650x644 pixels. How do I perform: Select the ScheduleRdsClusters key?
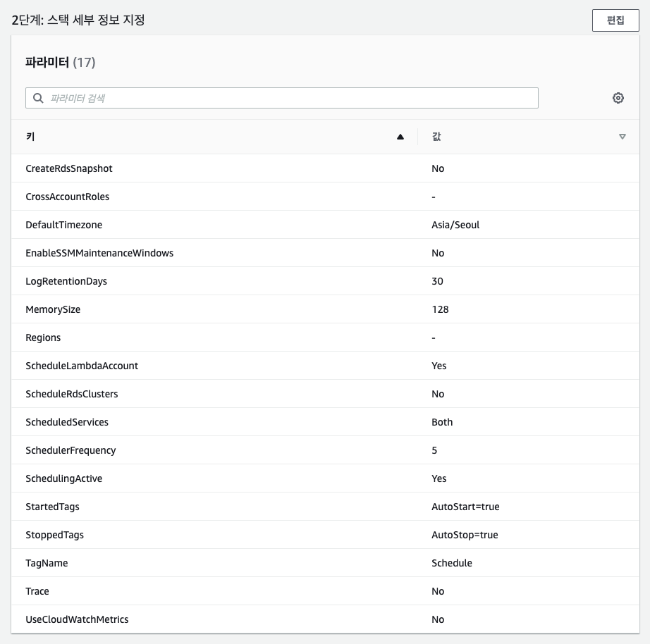coord(72,394)
